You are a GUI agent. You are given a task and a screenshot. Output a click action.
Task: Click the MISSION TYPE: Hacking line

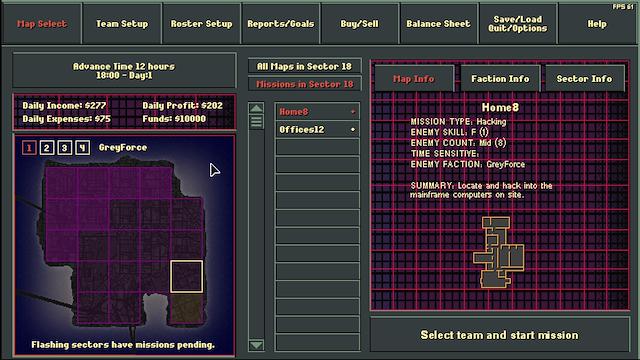458,122
